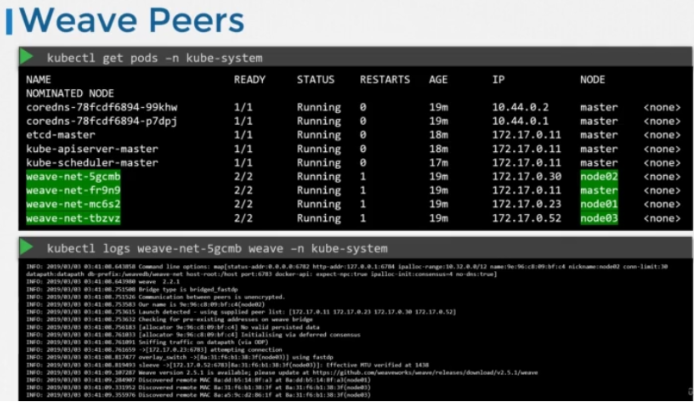
Task: Select the etcd-master pod name
Action: click(60, 135)
